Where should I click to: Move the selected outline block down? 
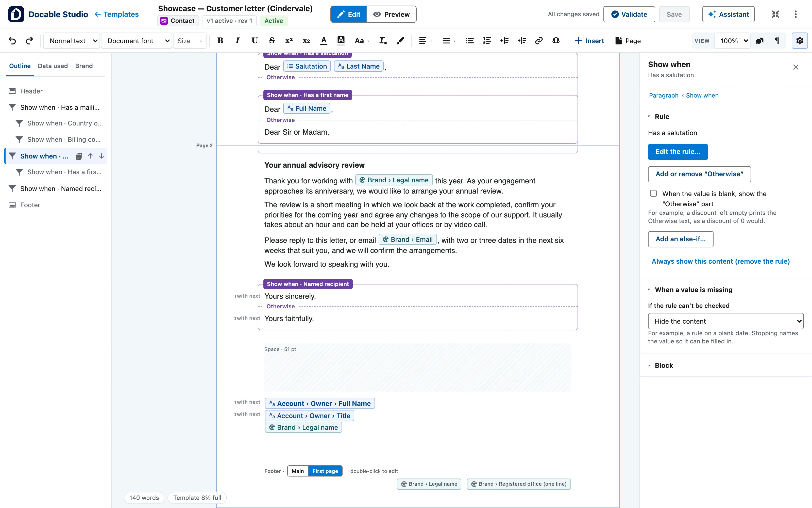[101, 156]
